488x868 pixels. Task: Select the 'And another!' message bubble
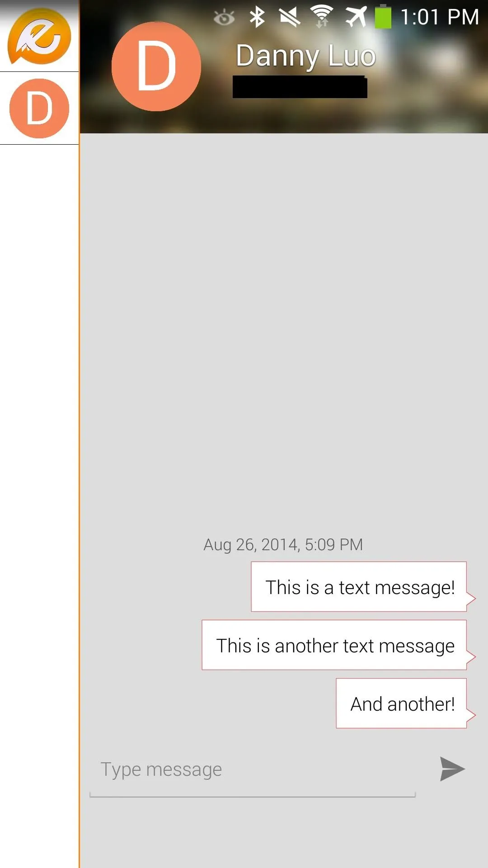pos(402,703)
